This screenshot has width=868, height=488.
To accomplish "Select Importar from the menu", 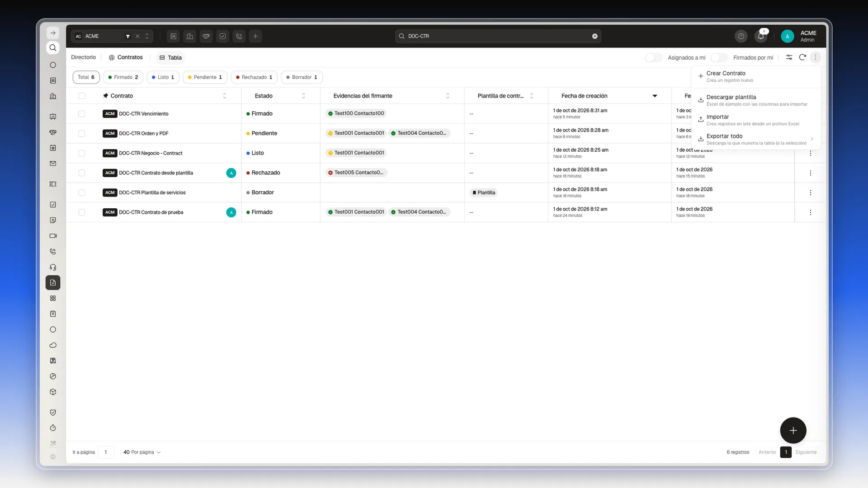I will click(756, 120).
